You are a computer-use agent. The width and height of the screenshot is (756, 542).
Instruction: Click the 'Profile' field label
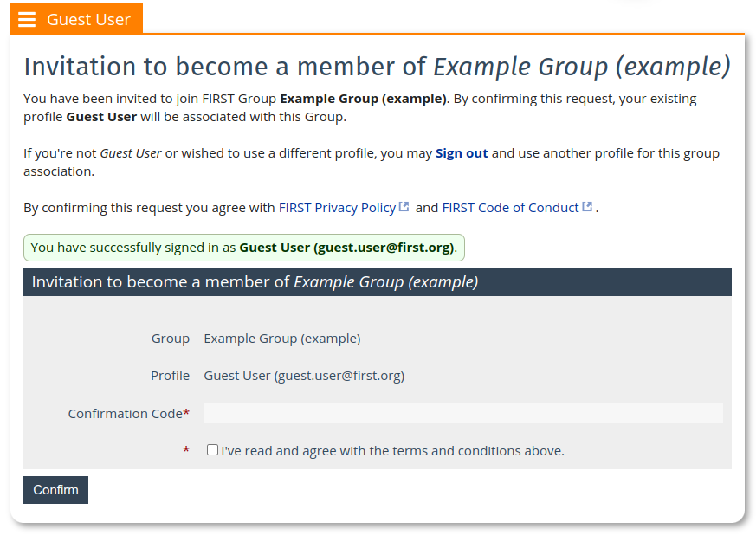click(170, 376)
